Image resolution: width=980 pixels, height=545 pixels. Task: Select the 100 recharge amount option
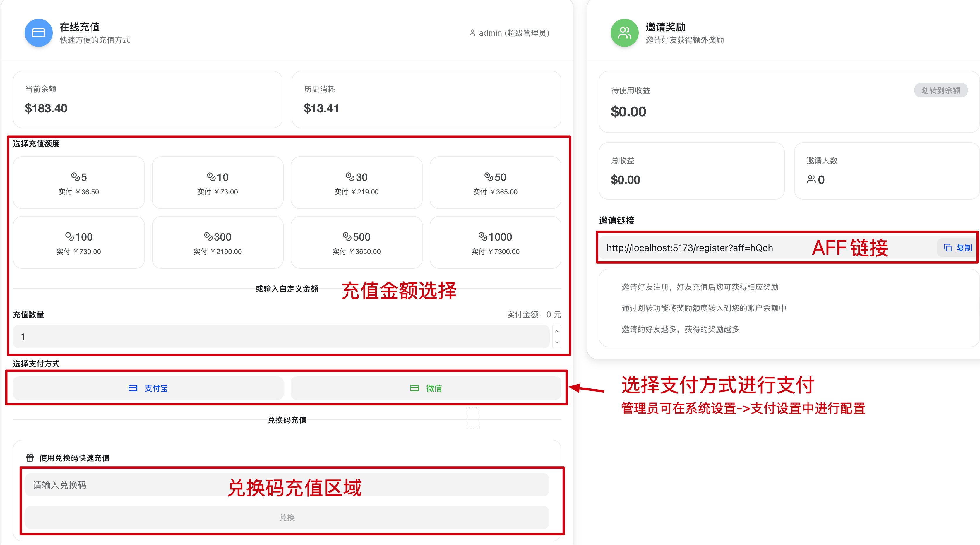[79, 243]
